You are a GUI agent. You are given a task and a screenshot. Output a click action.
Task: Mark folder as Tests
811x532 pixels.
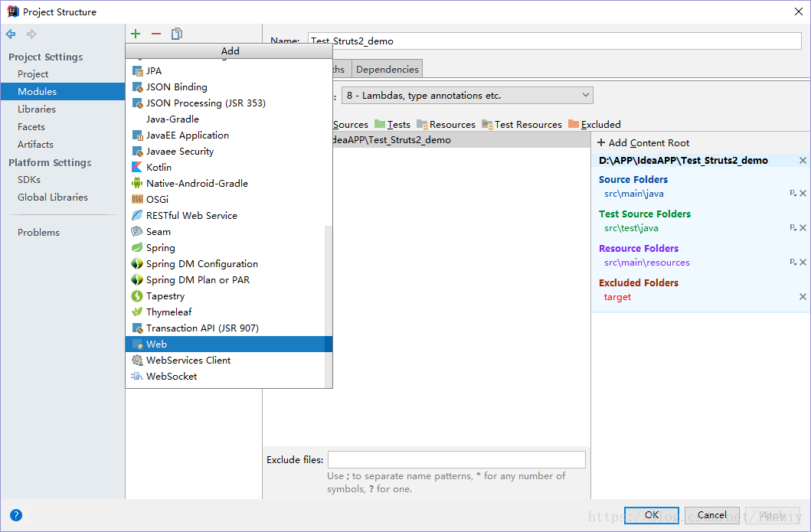coord(393,124)
